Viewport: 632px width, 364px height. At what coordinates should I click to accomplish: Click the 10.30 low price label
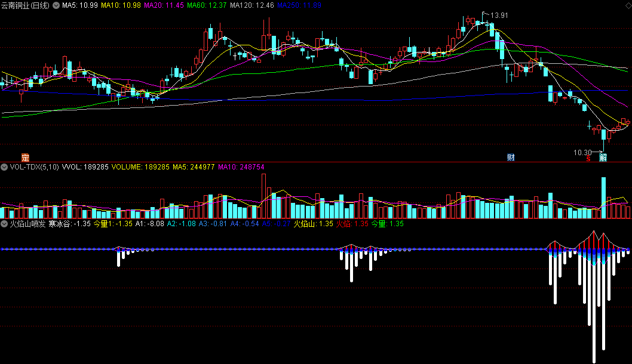click(x=582, y=153)
